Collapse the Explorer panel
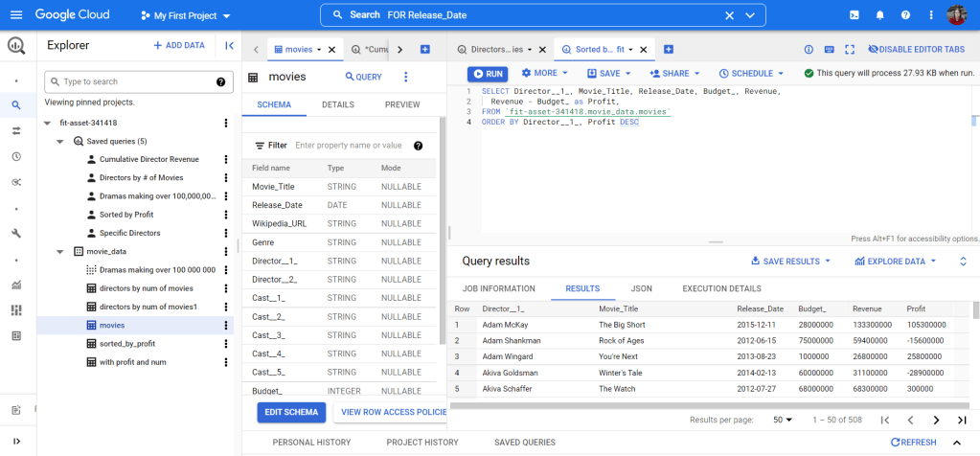This screenshot has width=980, height=456. [229, 45]
